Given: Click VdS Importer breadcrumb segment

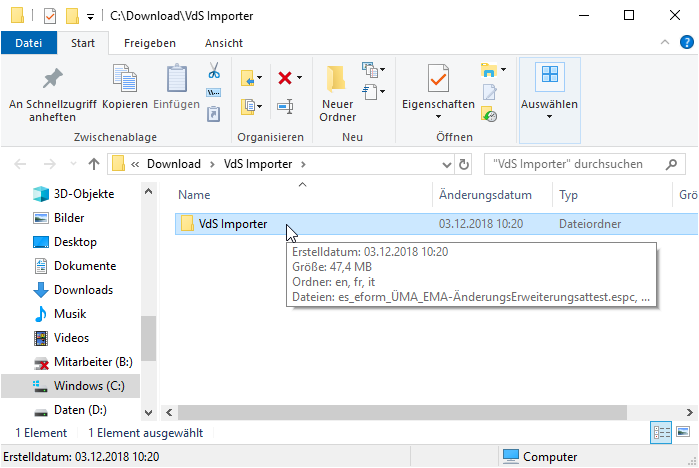Looking at the screenshot, I should tap(258, 164).
